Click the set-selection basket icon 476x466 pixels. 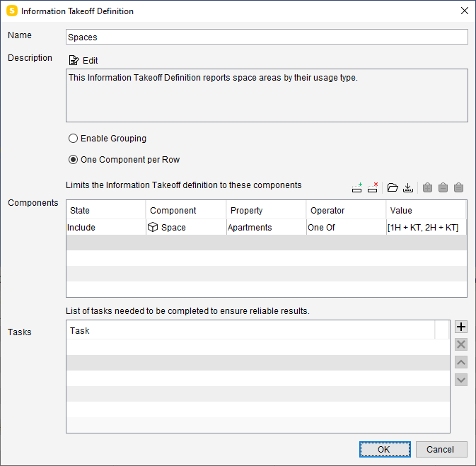[459, 187]
